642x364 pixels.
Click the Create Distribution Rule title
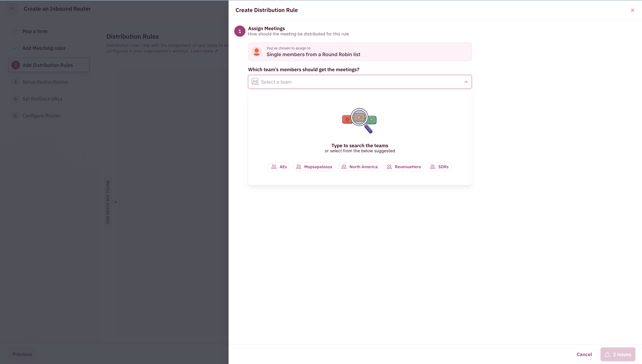click(x=267, y=10)
